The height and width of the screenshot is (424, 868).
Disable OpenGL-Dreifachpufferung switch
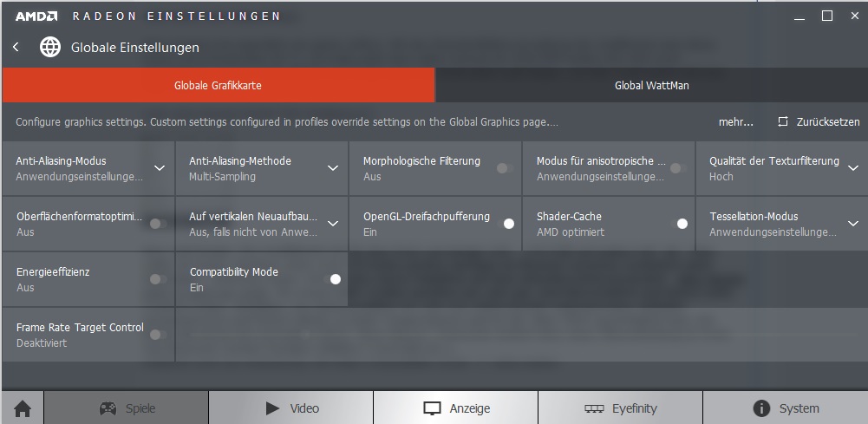click(x=506, y=224)
